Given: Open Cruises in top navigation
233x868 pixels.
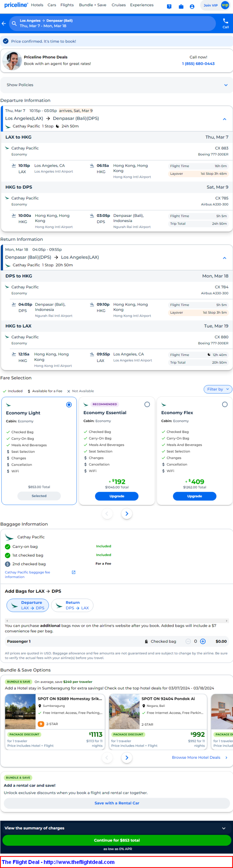Looking at the screenshot, I should point(119,5).
